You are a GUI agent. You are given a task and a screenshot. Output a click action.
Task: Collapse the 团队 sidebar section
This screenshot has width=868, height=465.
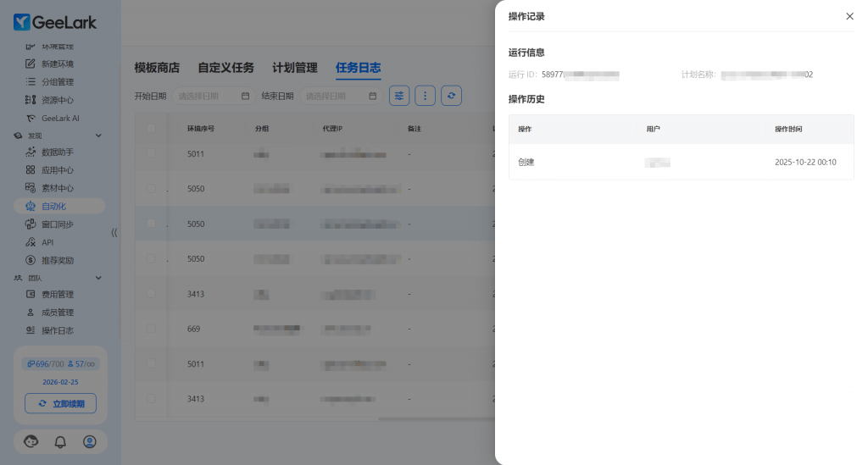(98, 278)
